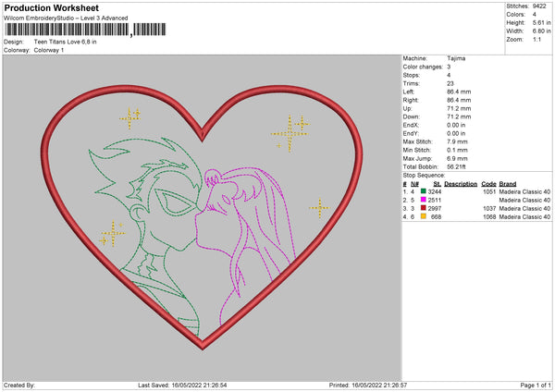This screenshot has width=555, height=392.
Task: Click the Max Jump value 6.9 mm
Action: pos(457,158)
